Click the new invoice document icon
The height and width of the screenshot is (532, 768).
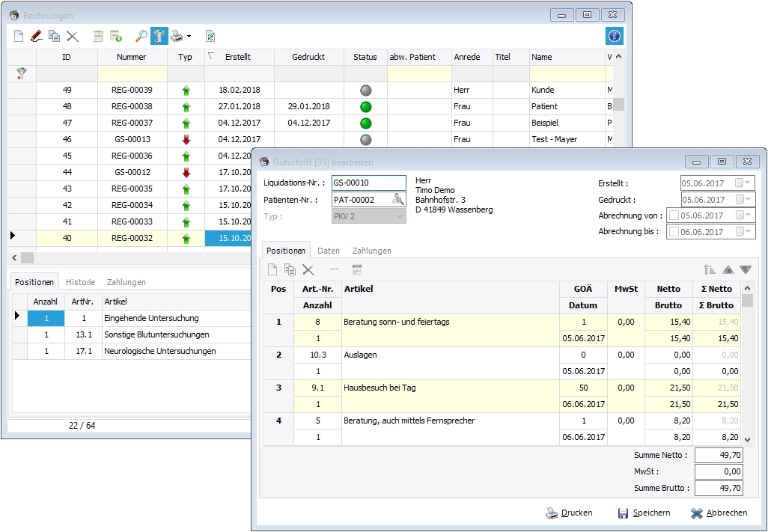pos(19,36)
